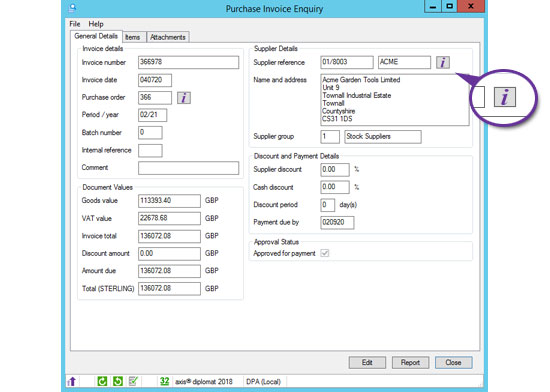Close the window with the red X
The image size is (550, 392).
[x=471, y=6]
